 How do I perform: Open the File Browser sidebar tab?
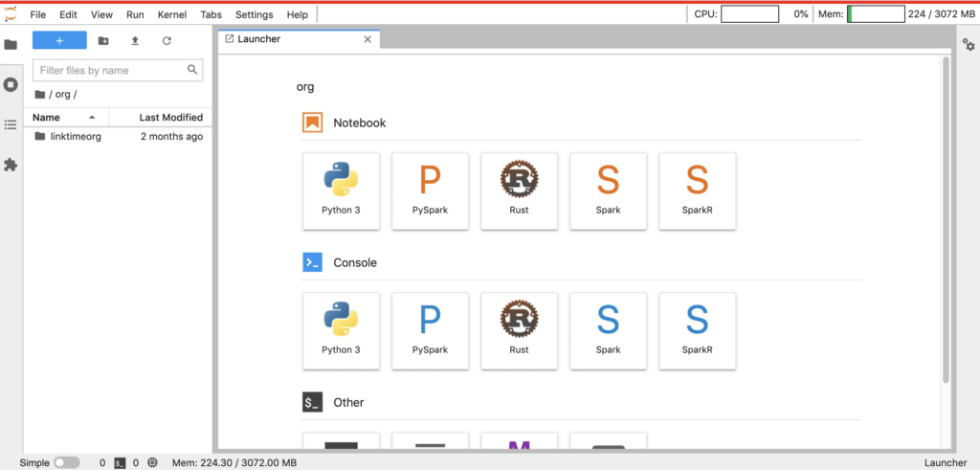(x=11, y=45)
